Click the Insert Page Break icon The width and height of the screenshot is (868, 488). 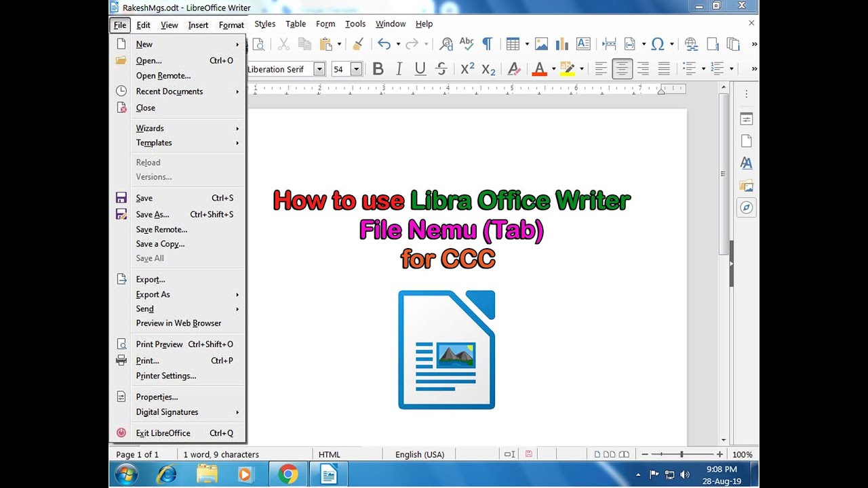[x=609, y=44]
